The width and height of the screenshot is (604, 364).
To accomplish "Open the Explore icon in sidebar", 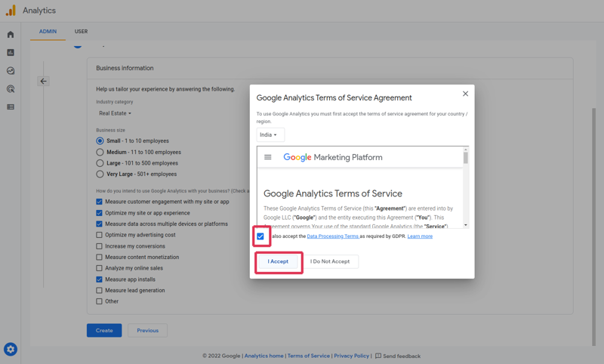I will pyautogui.click(x=11, y=70).
